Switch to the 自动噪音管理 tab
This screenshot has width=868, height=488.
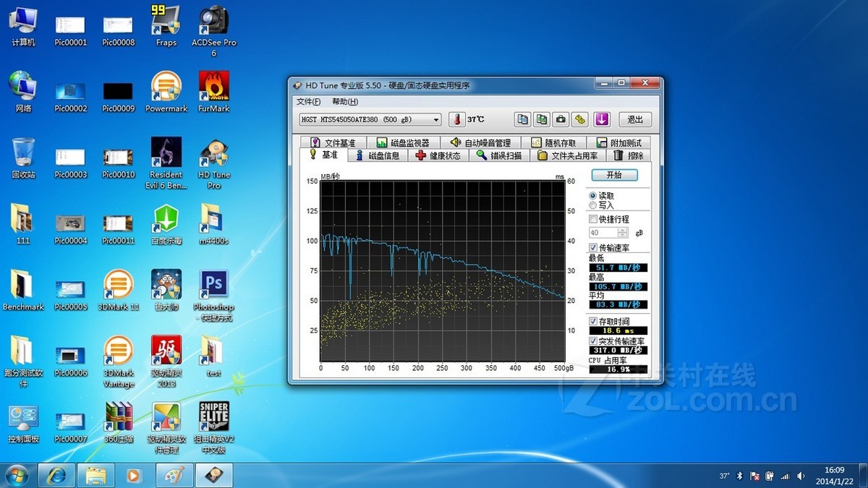(x=480, y=143)
